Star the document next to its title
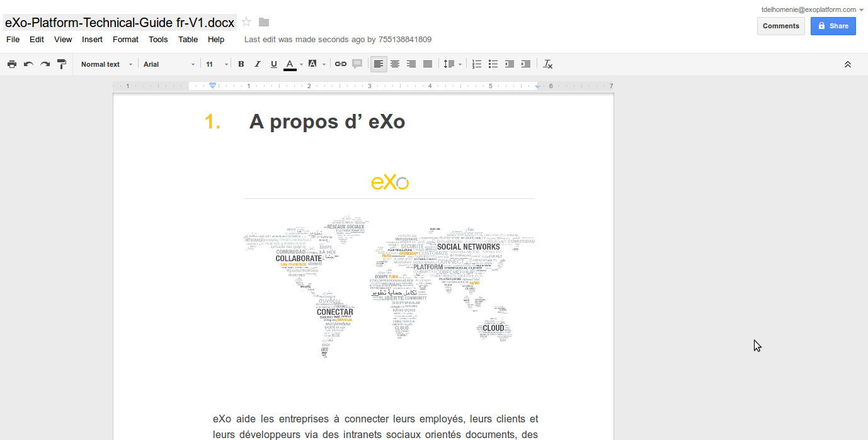 (246, 22)
